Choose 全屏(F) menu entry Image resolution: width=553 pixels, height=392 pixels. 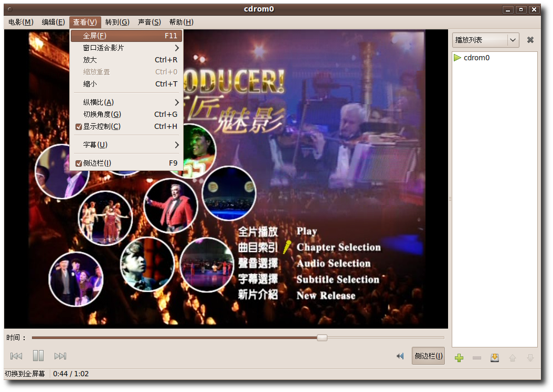[126, 36]
